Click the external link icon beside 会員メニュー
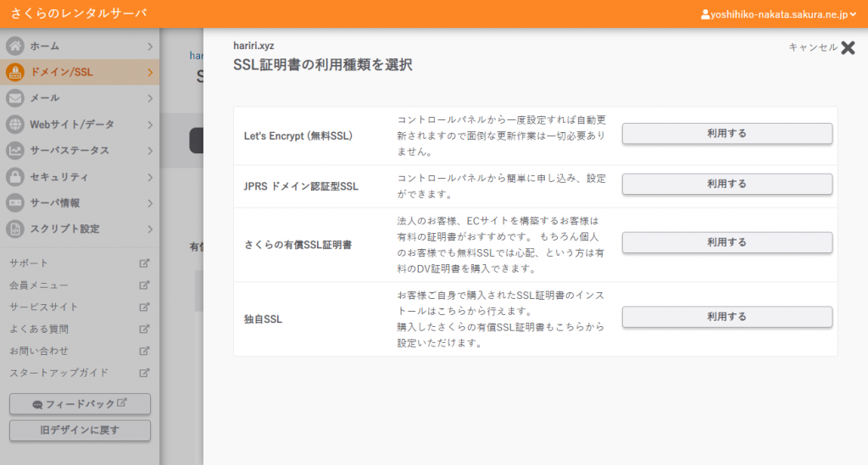 click(144, 285)
